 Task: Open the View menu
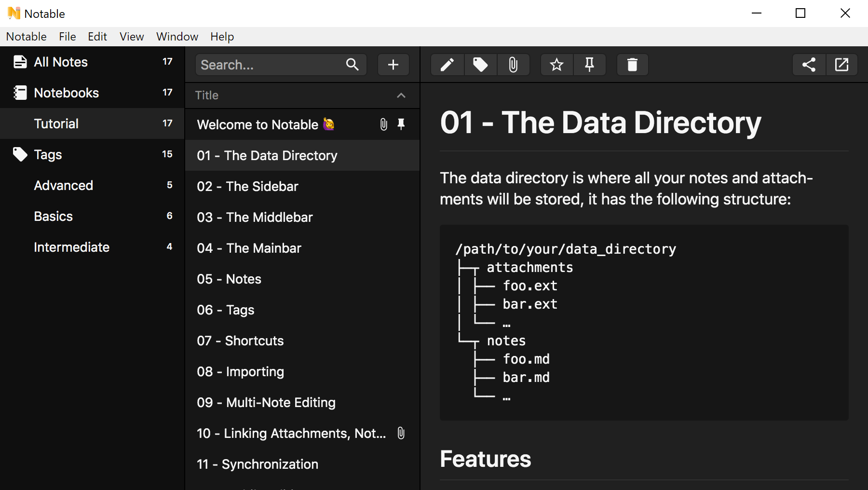coord(132,37)
